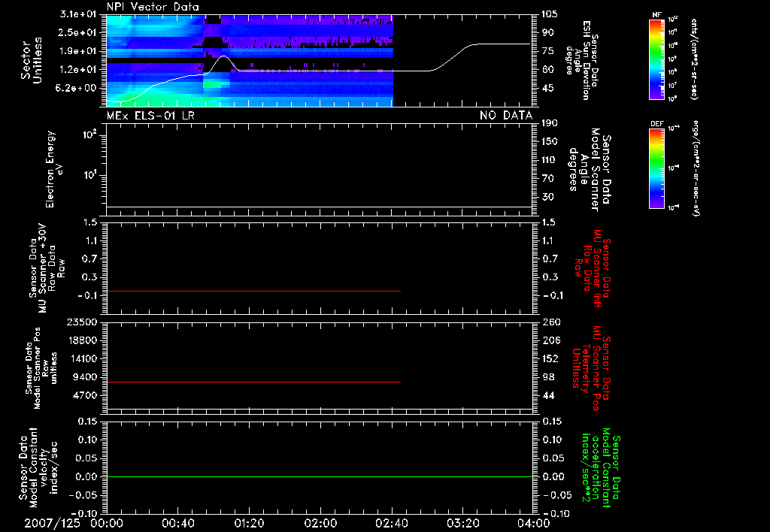The width and height of the screenshot is (770, 532).
Task: Click the 04:00 time tick label
Action: [x=533, y=523]
